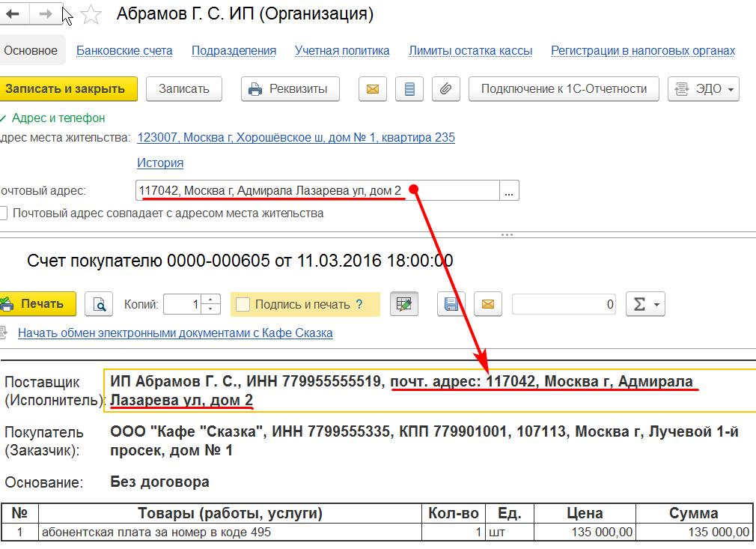Email the invoice using envelope icon
Screen dimensions: 756x549
488,304
